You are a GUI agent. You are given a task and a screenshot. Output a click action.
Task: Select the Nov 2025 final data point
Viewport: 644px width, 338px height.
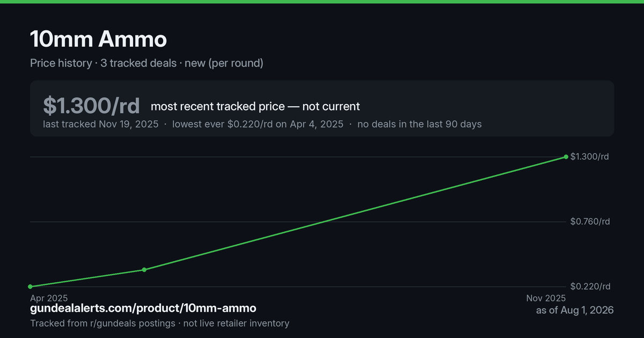pyautogui.click(x=566, y=157)
